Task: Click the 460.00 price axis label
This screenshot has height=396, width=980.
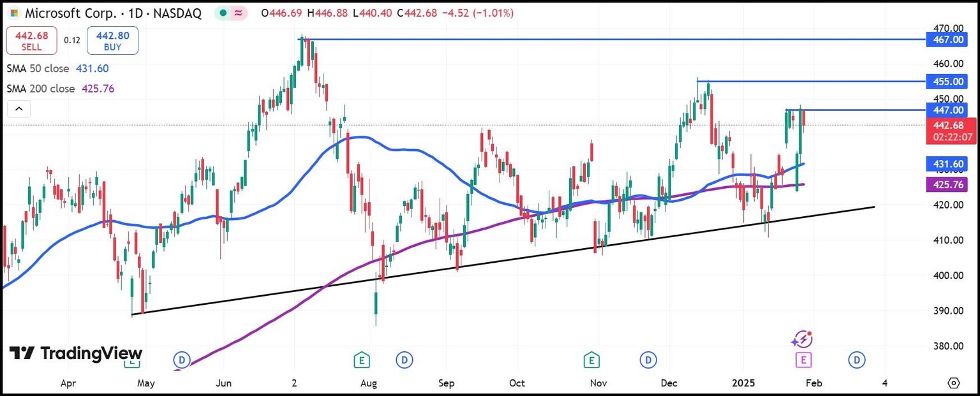Action: click(947, 64)
